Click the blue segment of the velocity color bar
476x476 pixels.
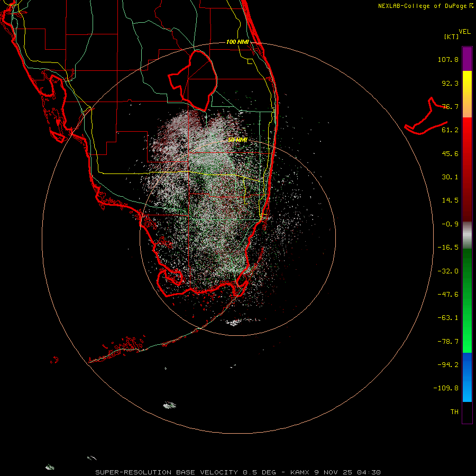pyautogui.click(x=467, y=377)
